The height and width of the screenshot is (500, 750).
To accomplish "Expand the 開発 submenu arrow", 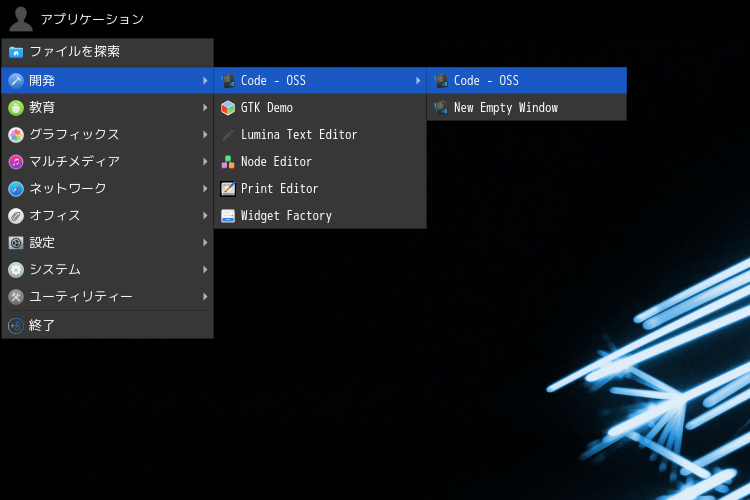I will [205, 80].
